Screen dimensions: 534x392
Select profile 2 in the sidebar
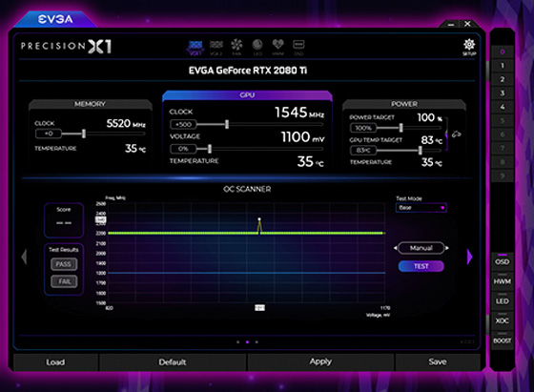[503, 79]
